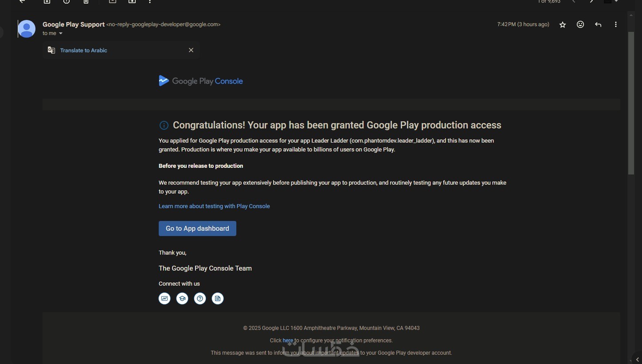Click the document icon under Connect with us
The width and height of the screenshot is (642, 364).
tap(218, 298)
